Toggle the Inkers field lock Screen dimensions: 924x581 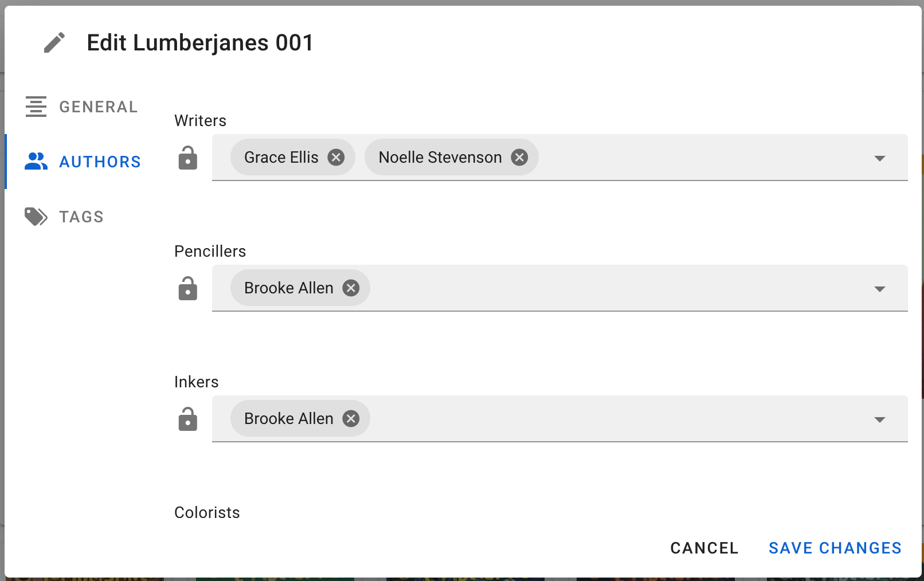tap(187, 419)
